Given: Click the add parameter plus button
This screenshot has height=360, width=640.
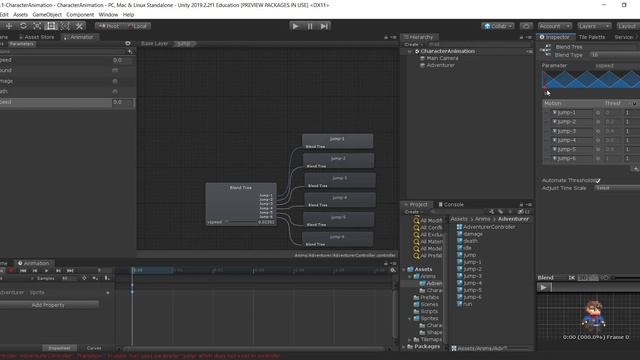Looking at the screenshot, I should click(x=130, y=52).
